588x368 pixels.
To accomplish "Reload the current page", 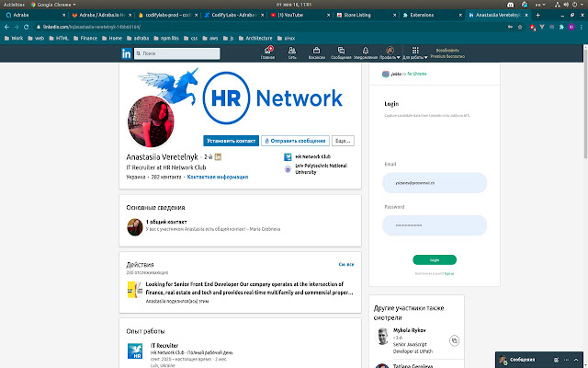I will pos(27,27).
